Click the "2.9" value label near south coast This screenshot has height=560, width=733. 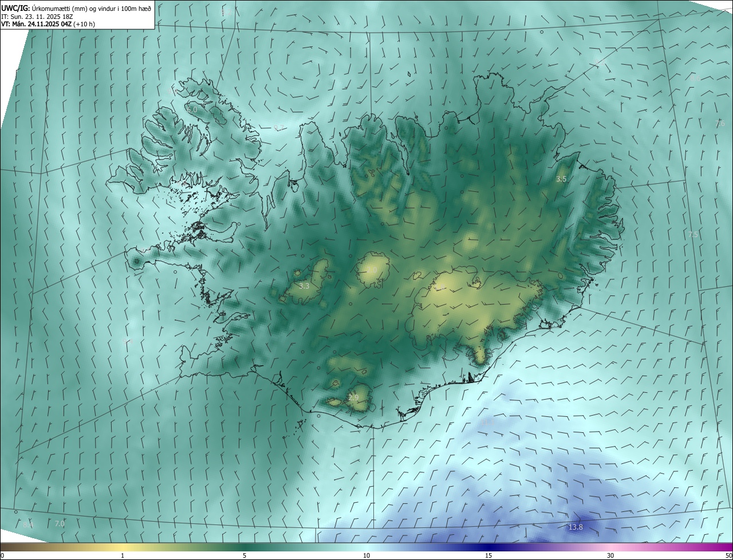(x=353, y=398)
